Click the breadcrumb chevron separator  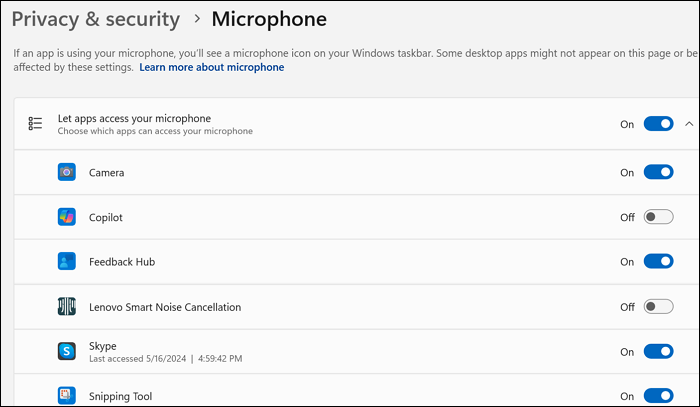[x=197, y=19]
